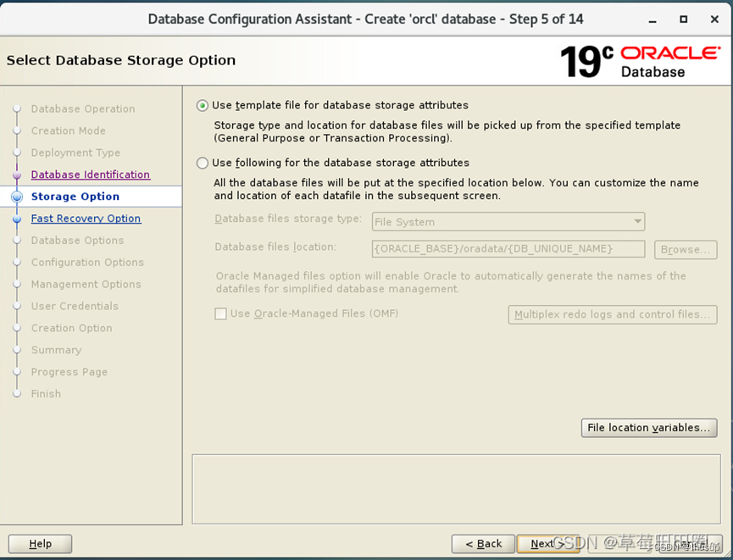This screenshot has width=733, height=560.
Task: Open File location variables dialog
Action: point(649,428)
